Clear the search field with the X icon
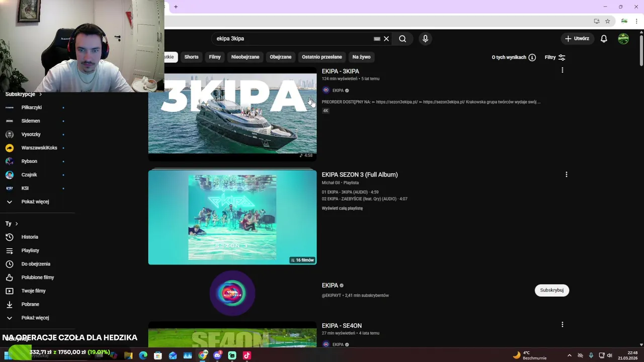The image size is (644, 362). click(x=386, y=39)
